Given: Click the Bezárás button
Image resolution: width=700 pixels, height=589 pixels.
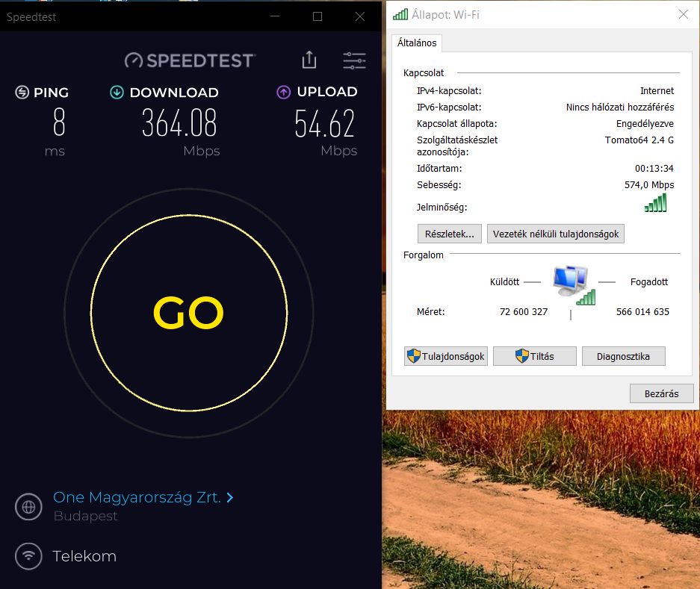Looking at the screenshot, I should (662, 393).
